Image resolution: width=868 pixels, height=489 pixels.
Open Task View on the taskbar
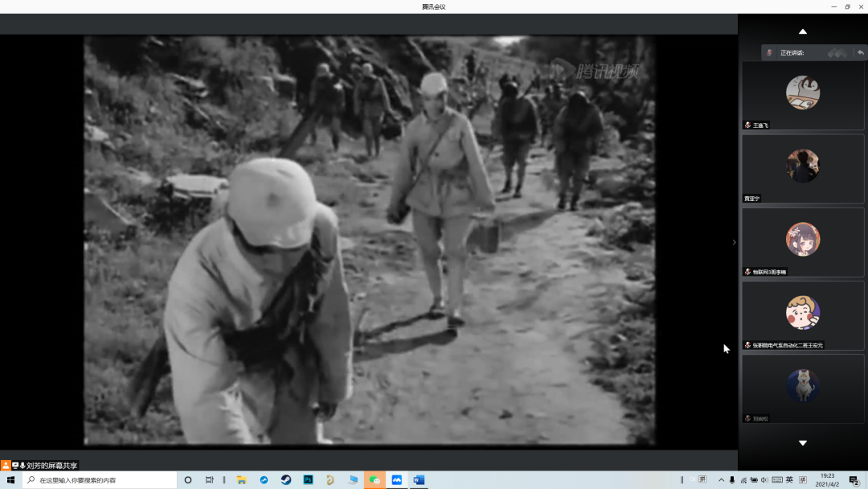click(209, 480)
